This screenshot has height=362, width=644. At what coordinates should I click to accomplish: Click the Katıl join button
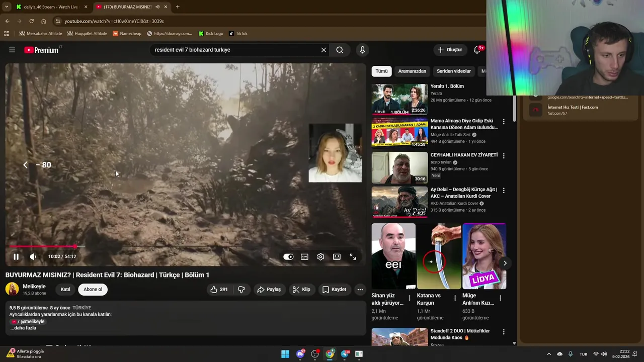pos(65,289)
